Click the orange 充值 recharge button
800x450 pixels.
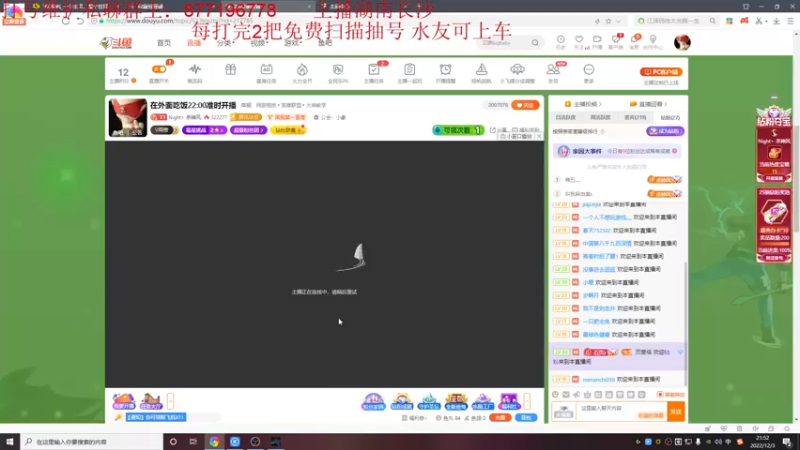500,418
